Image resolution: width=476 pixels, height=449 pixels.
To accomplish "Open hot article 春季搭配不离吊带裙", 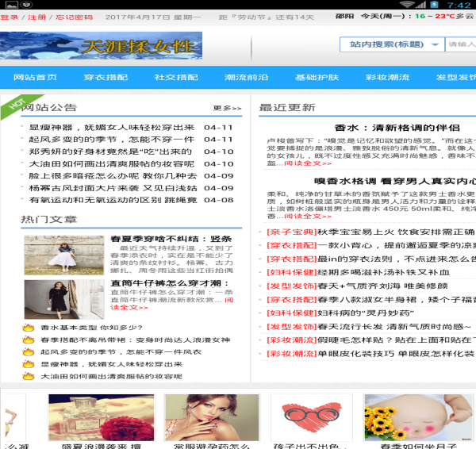I will click(x=136, y=340).
